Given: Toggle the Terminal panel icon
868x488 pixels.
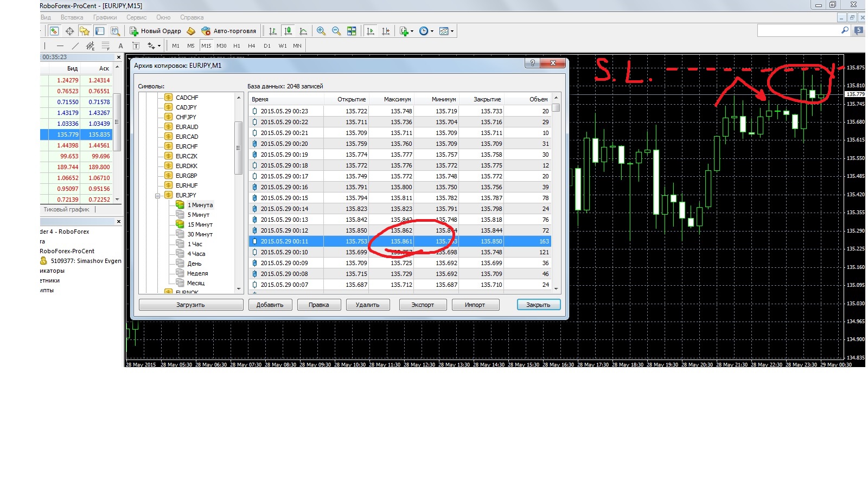Looking at the screenshot, I should click(x=100, y=31).
